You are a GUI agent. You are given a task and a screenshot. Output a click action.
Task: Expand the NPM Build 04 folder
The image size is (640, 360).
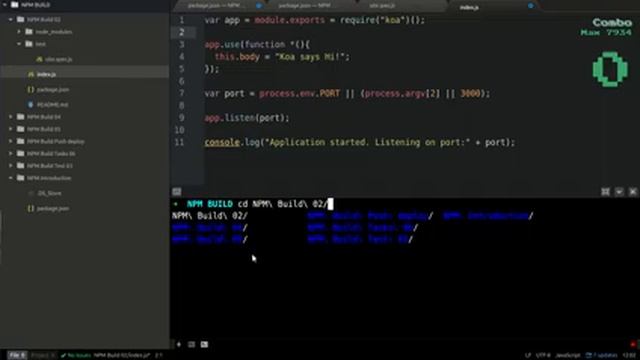pyautogui.click(x=11, y=117)
